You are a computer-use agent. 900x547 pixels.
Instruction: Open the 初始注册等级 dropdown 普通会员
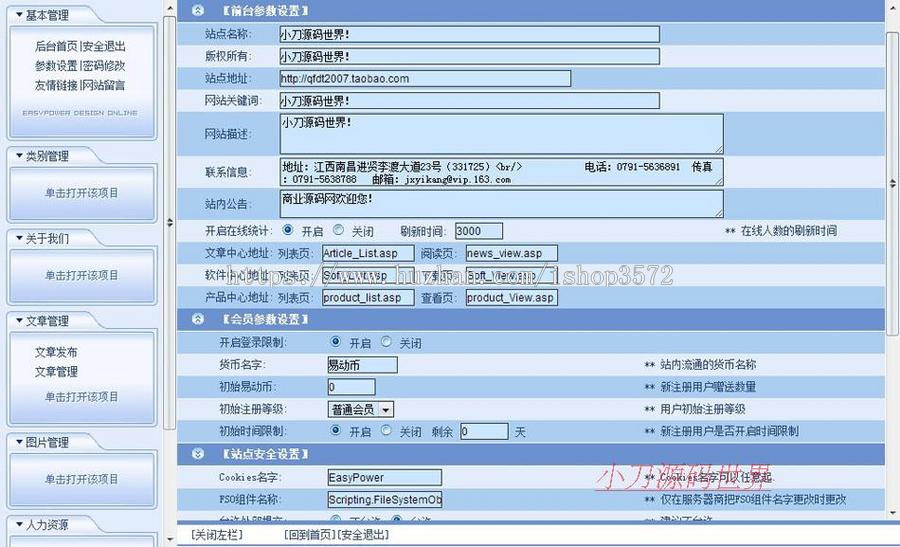pos(360,409)
